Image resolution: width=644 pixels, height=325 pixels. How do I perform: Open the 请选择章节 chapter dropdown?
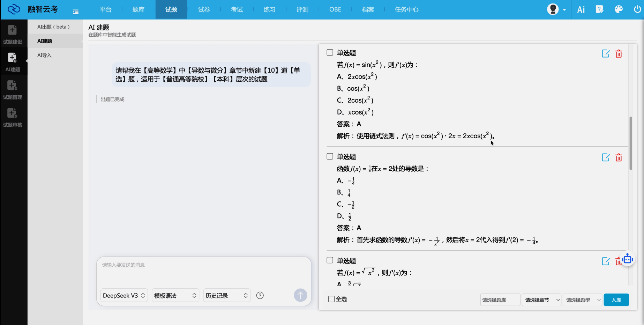541,300
